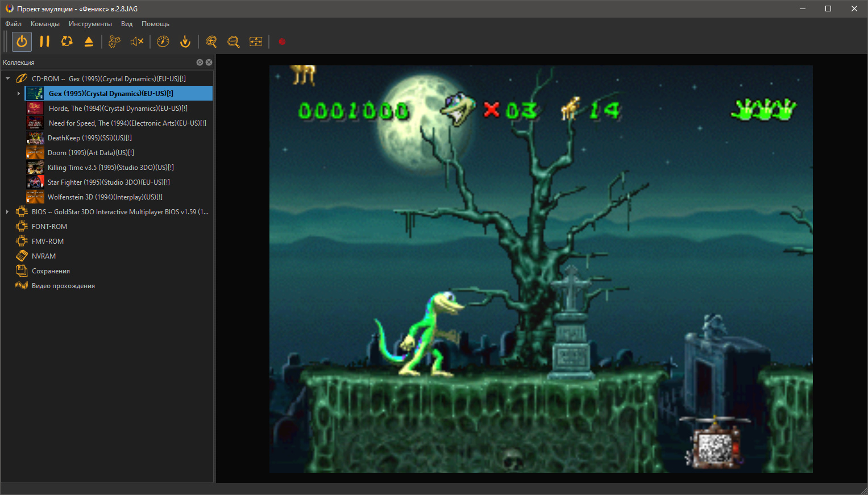868x495 pixels.
Task: Minimize the Феникс emulator window
Action: (803, 9)
